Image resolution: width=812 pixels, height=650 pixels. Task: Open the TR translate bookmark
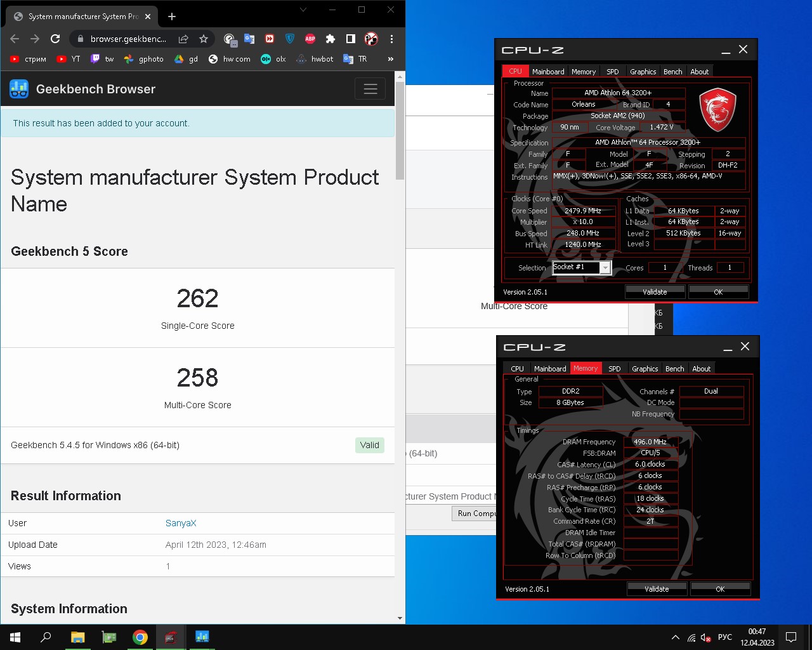tap(355, 59)
